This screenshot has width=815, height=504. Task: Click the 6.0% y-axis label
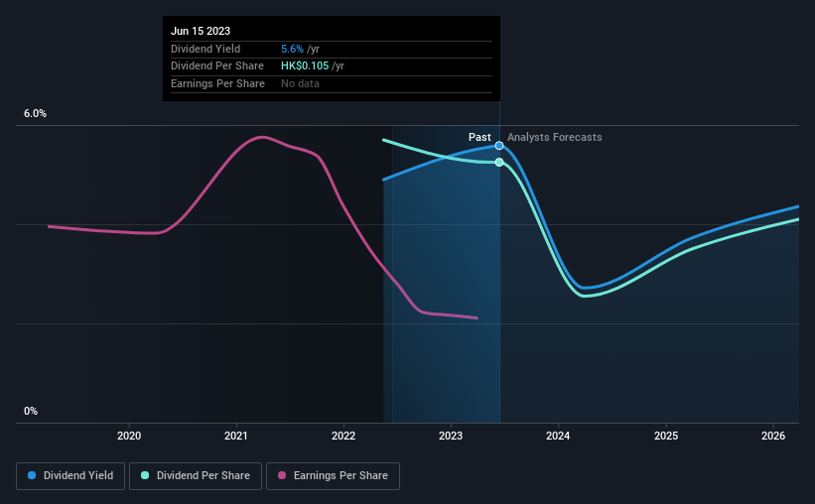point(36,114)
